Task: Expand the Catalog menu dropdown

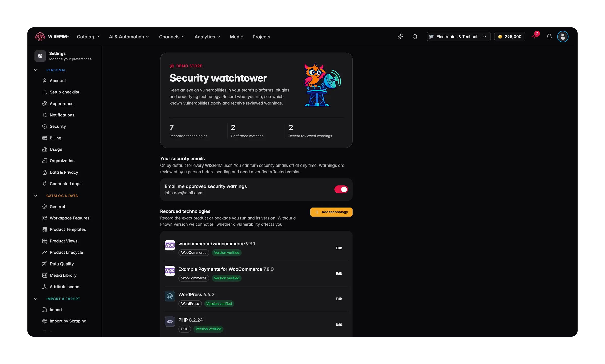Action: click(x=88, y=37)
